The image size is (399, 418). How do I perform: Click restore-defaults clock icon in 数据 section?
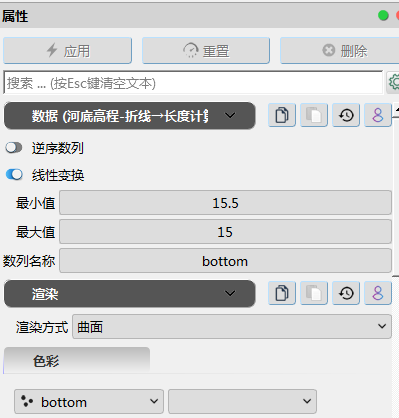346,115
